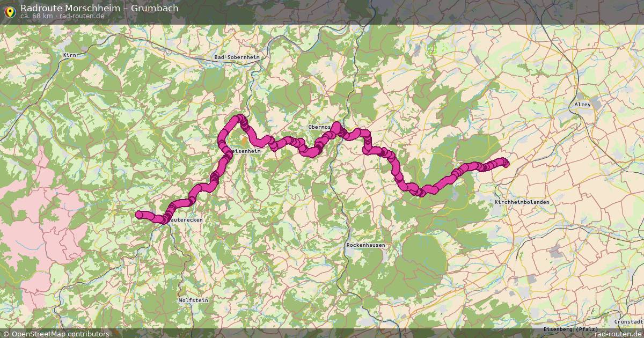The width and height of the screenshot is (644, 338).
Task: Click rad-routen.de footer watermark
Action: click(618, 334)
